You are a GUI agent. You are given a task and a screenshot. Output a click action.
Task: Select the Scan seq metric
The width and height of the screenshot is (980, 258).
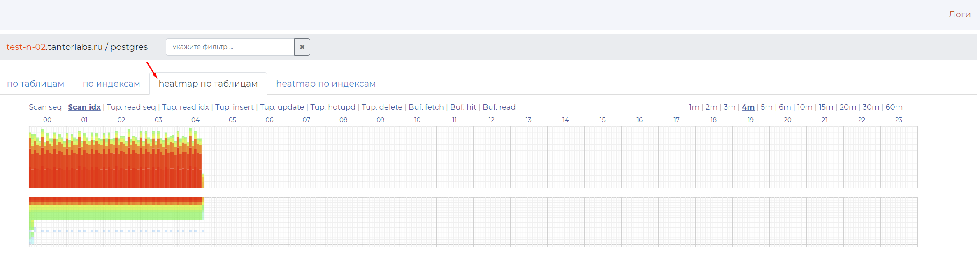pos(45,107)
